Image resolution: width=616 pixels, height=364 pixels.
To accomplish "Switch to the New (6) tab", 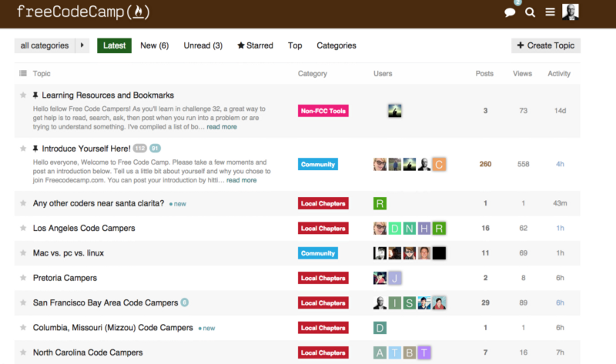I will pos(155,45).
